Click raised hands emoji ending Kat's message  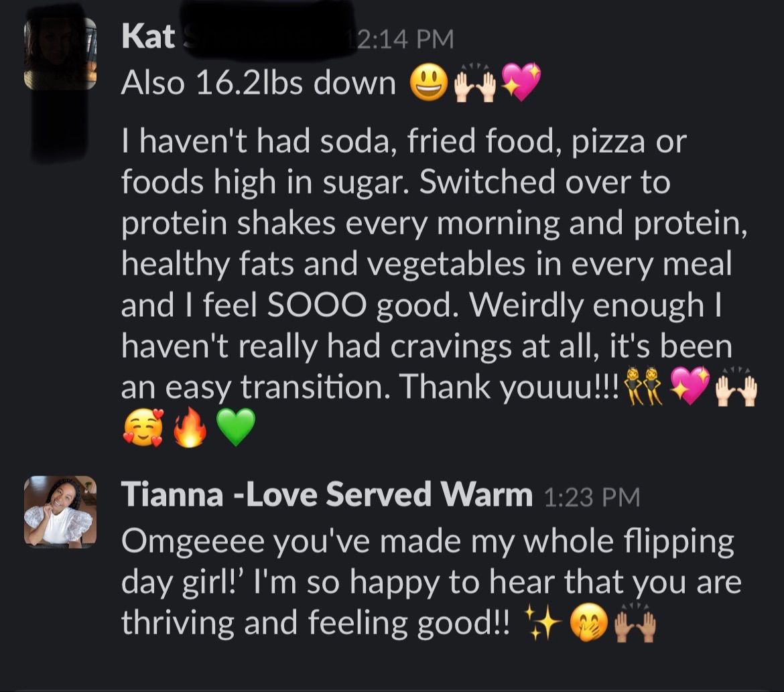(x=736, y=389)
